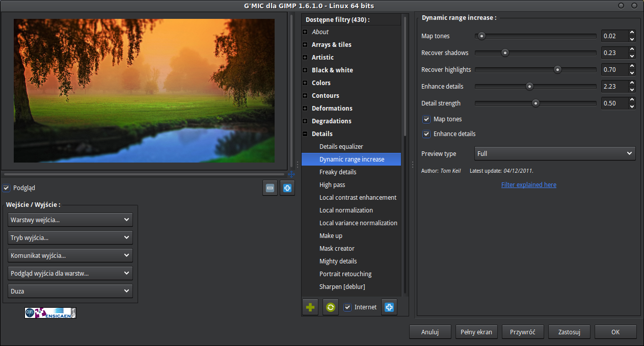Uncheck the Map tones checkbox
644x346 pixels.
click(426, 119)
